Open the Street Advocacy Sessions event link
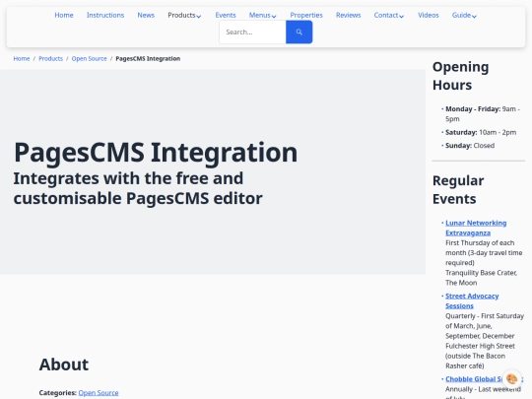Image resolution: width=532 pixels, height=399 pixels. (x=472, y=300)
